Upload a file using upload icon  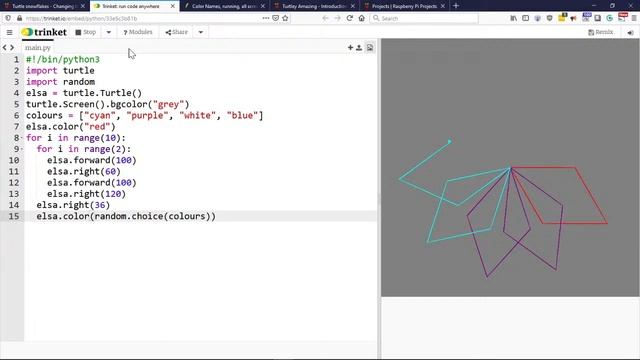click(359, 48)
